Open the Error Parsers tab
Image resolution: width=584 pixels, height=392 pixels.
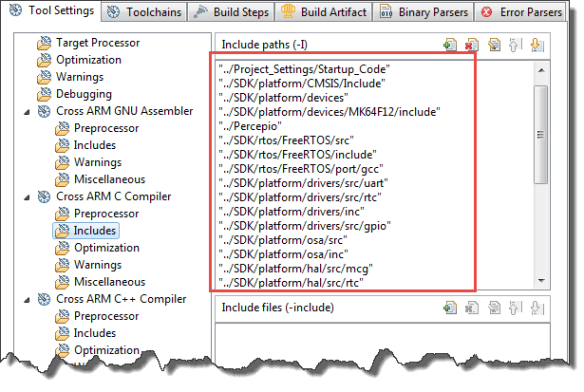(x=520, y=12)
